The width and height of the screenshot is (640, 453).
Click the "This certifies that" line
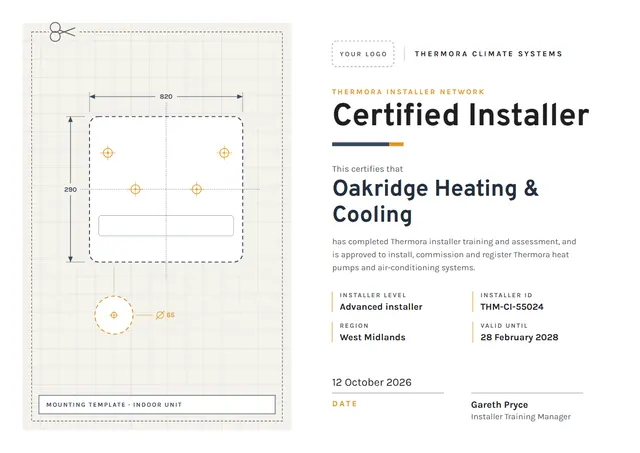[367, 169]
